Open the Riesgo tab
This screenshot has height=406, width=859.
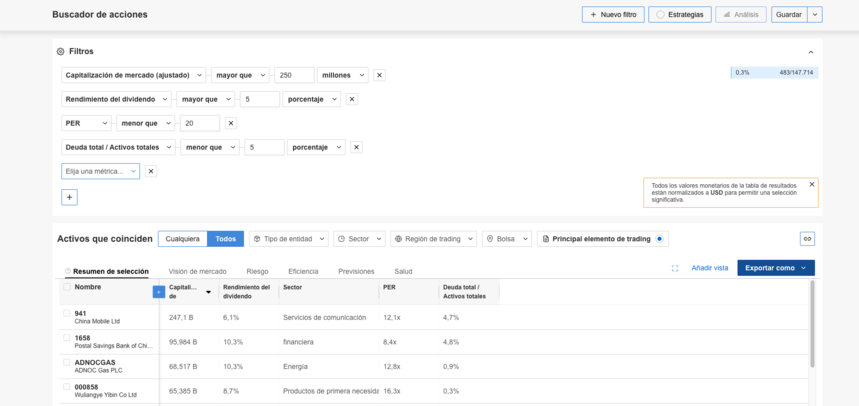[x=257, y=271]
